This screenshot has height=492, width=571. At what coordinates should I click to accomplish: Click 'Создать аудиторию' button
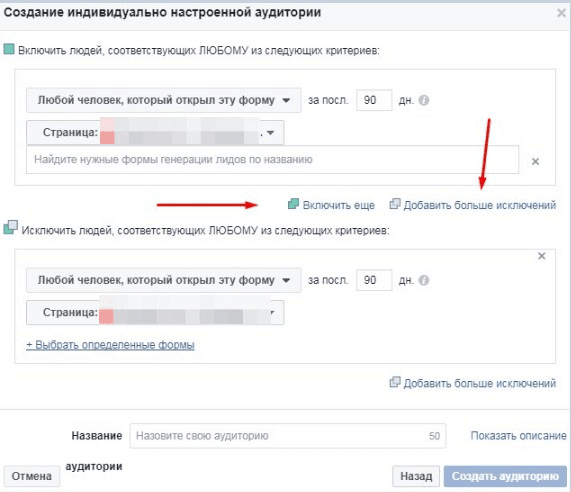pyautogui.click(x=505, y=476)
